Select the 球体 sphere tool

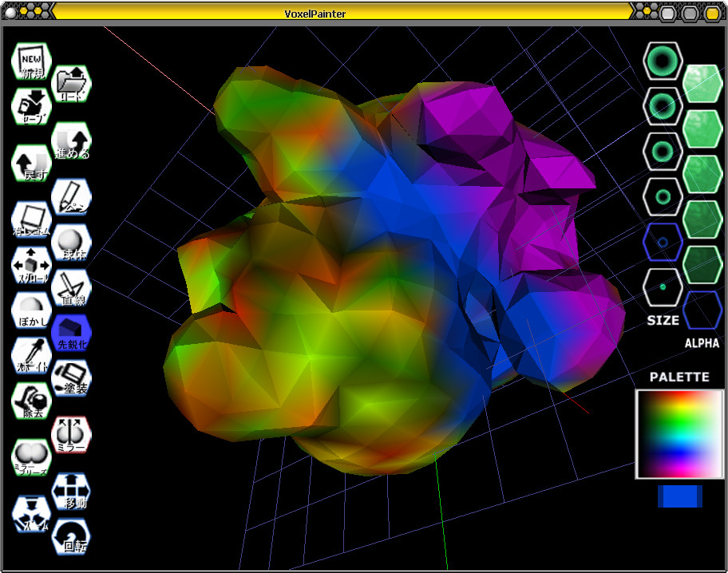click(x=72, y=243)
